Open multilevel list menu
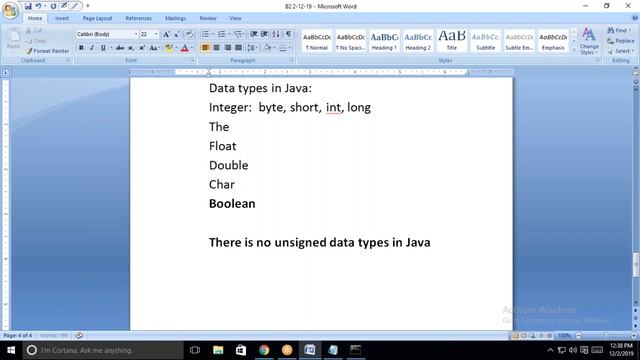 click(238, 34)
